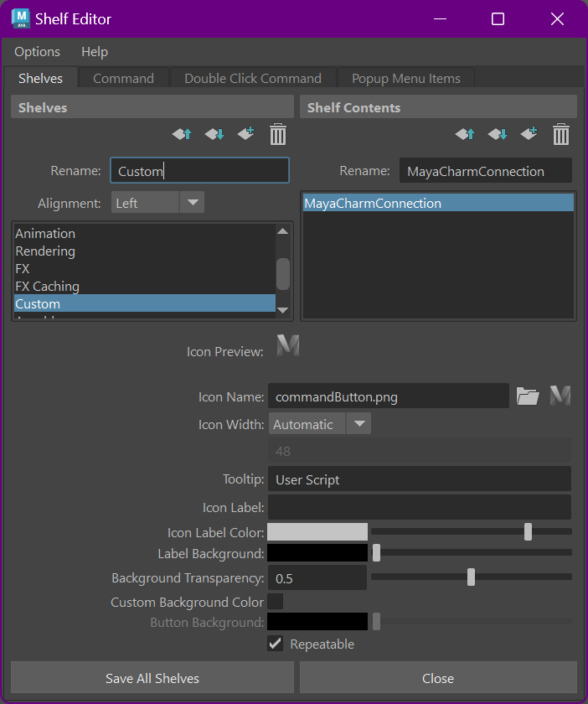The width and height of the screenshot is (588, 704).
Task: Click the Icon Label Color swatch
Action: click(x=317, y=532)
